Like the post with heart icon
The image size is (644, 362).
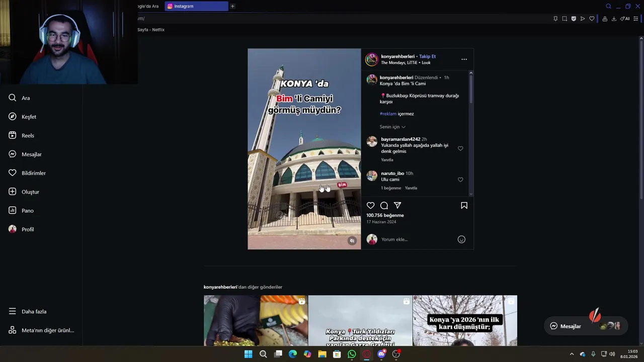point(370,205)
